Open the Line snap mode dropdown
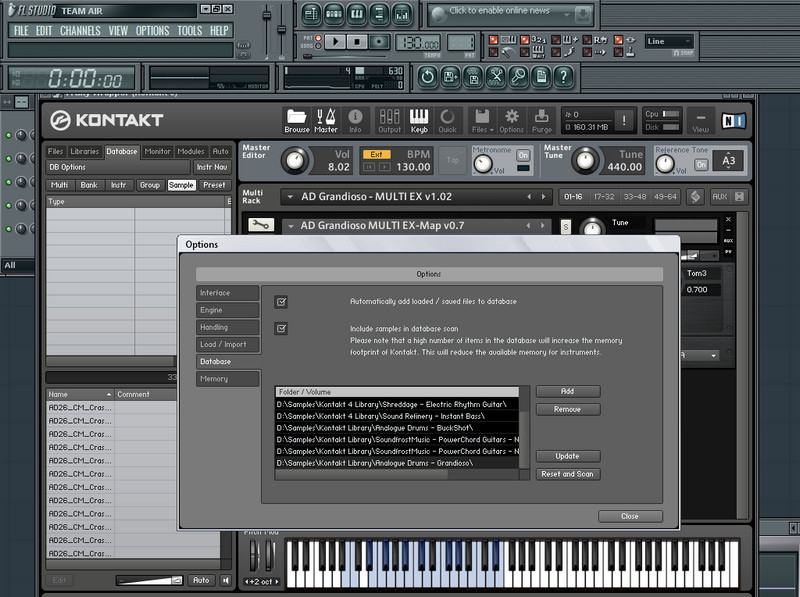This screenshot has width=800, height=597. click(668, 42)
